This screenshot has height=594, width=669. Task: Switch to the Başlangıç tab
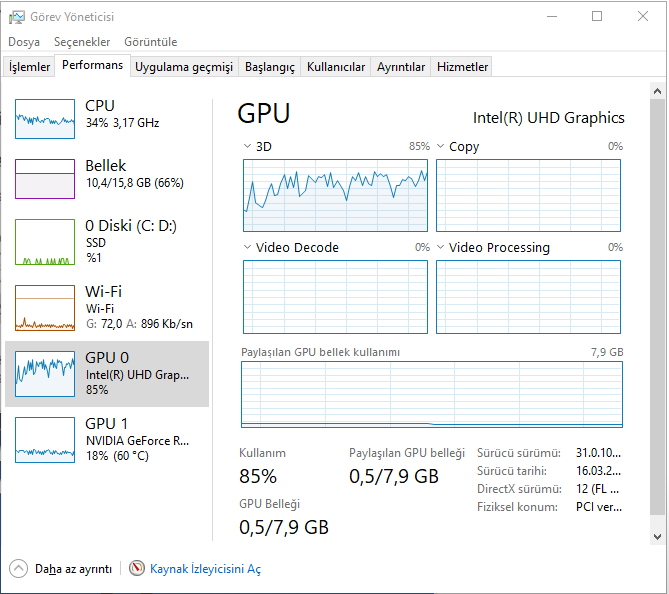click(x=270, y=67)
